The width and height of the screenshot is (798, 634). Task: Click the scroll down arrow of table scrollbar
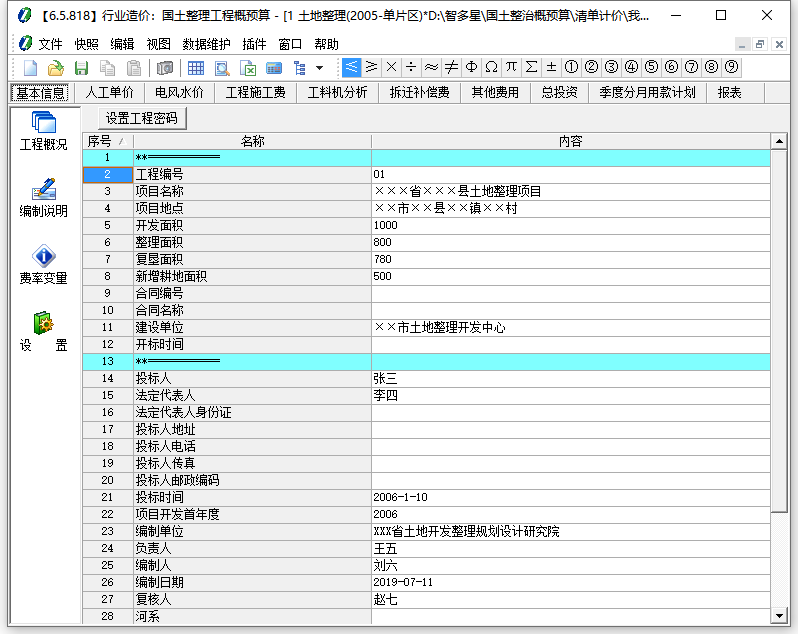point(780,615)
